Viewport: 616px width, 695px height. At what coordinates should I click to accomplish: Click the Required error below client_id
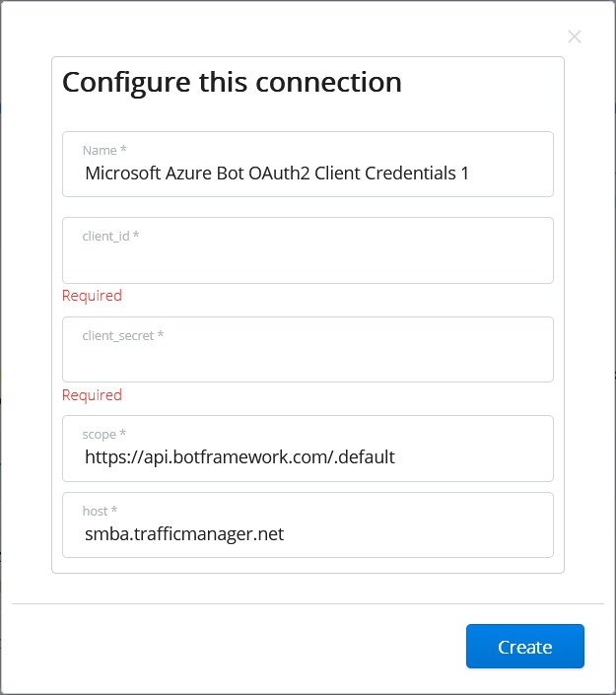coord(92,296)
